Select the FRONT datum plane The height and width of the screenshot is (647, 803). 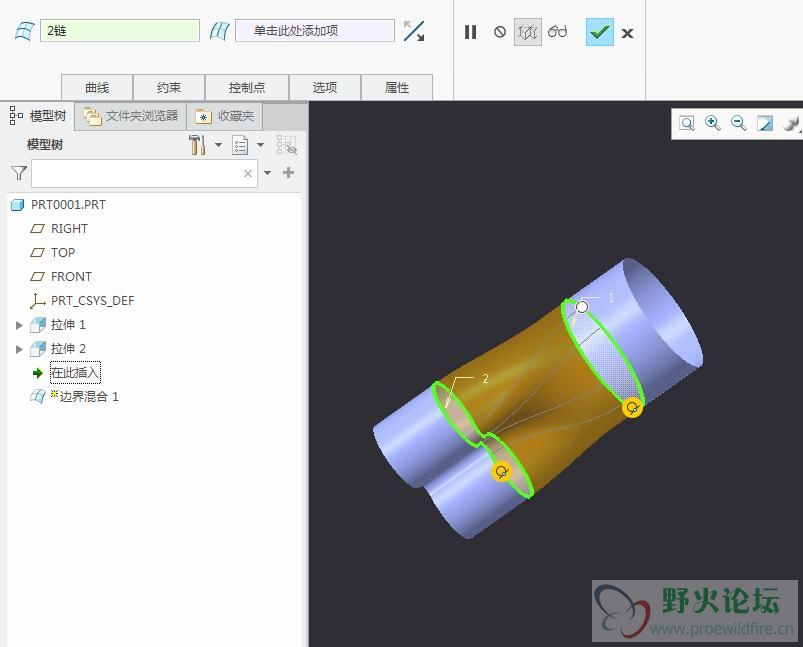point(71,277)
